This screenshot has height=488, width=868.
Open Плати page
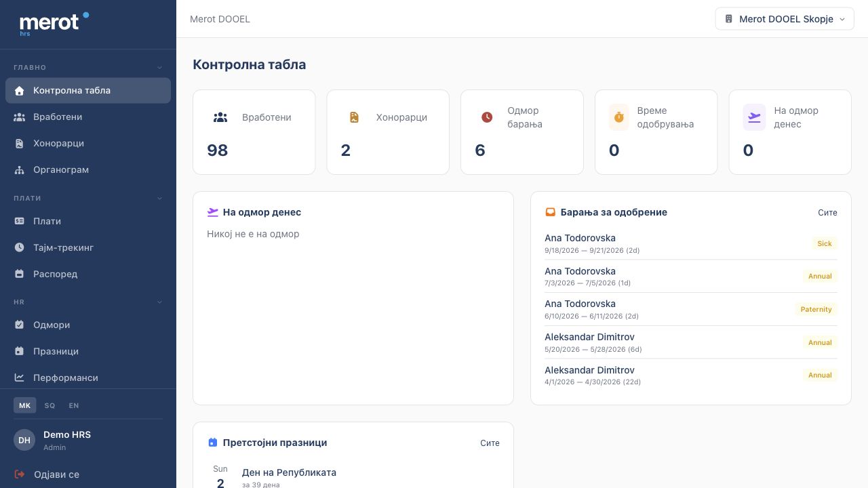coord(88,221)
